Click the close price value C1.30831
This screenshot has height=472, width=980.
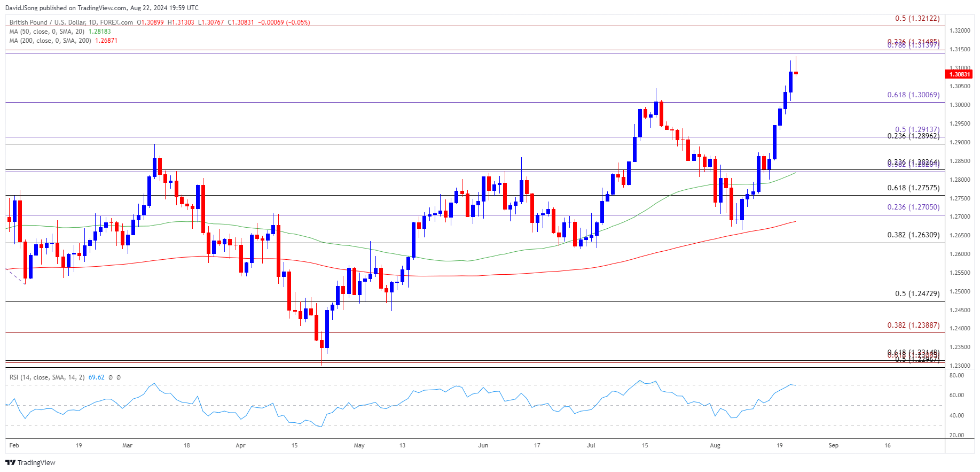click(241, 22)
